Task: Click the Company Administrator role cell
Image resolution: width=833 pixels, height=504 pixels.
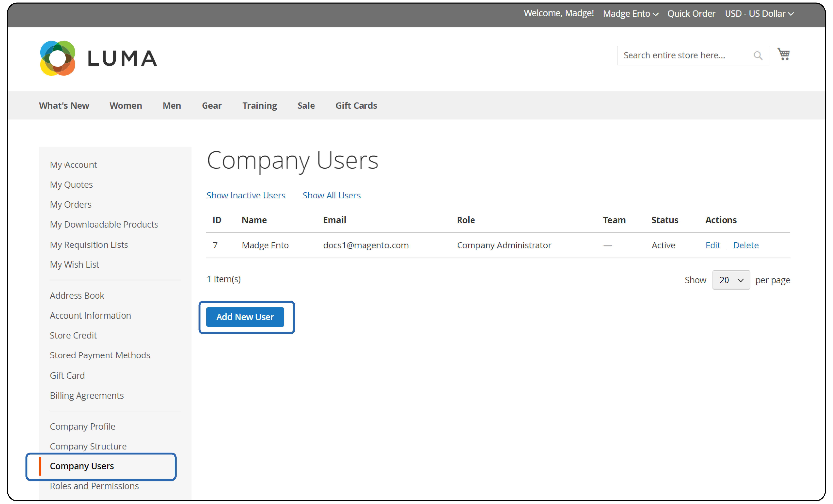Action: point(504,245)
